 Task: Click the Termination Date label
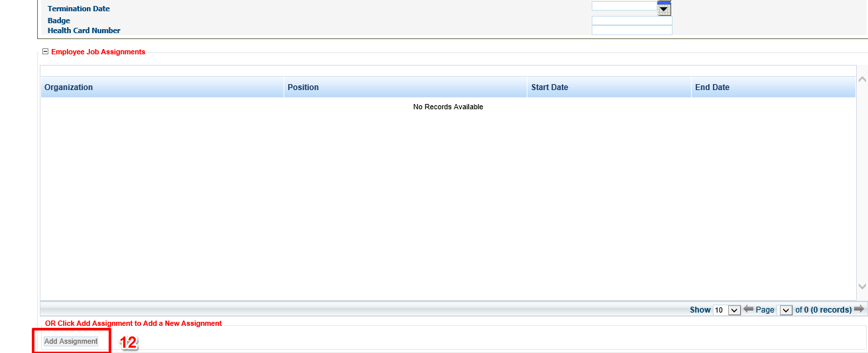[x=79, y=9]
